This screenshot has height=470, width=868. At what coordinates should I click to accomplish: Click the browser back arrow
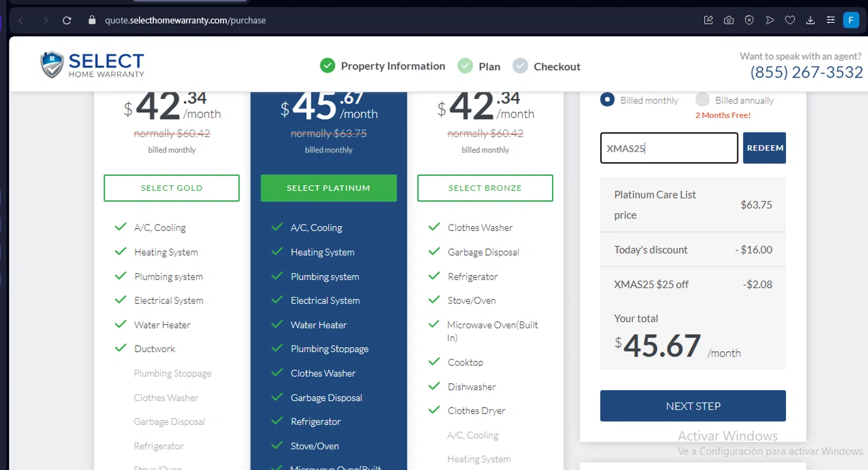21,20
